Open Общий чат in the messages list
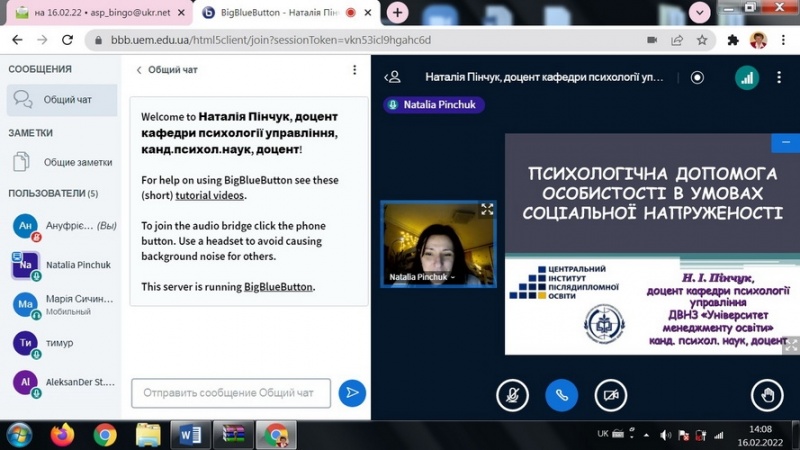The height and width of the screenshot is (450, 800). pos(62,100)
